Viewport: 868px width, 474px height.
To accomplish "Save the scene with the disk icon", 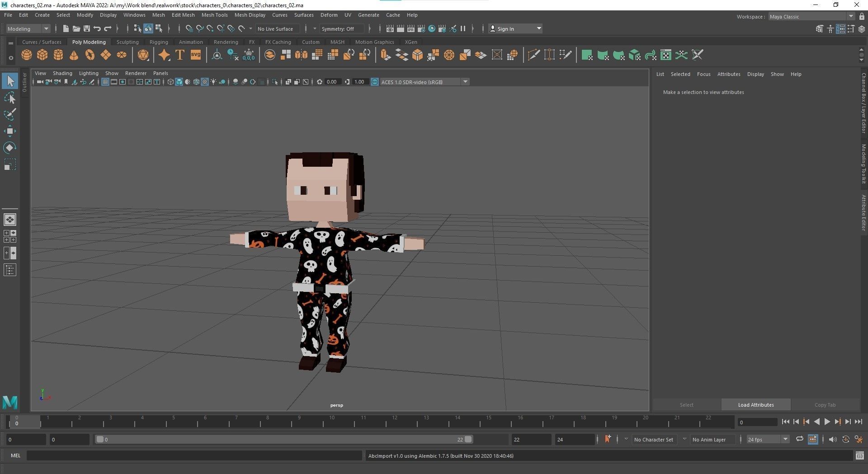I will (x=87, y=28).
